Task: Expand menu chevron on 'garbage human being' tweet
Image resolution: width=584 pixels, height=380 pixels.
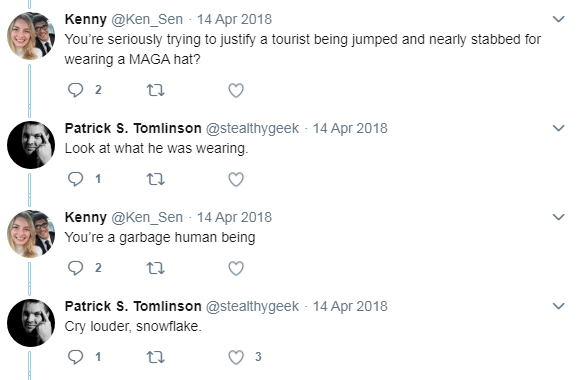Action: coord(559,217)
